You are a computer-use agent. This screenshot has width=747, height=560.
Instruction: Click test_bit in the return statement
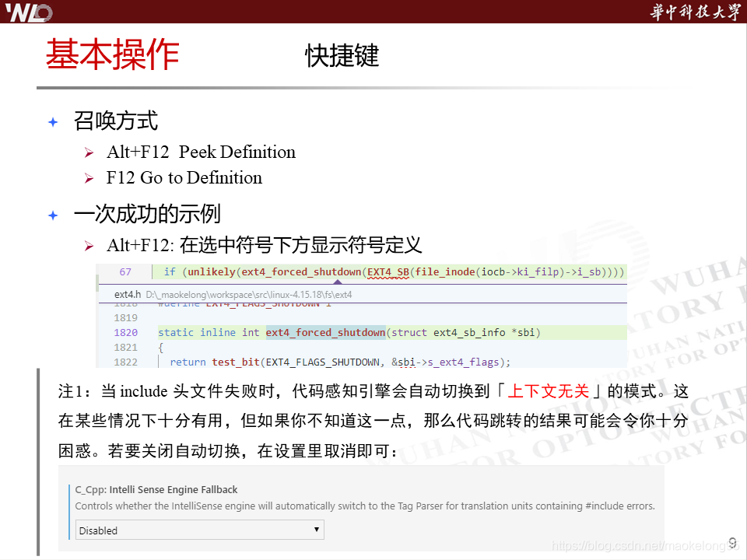(236, 362)
